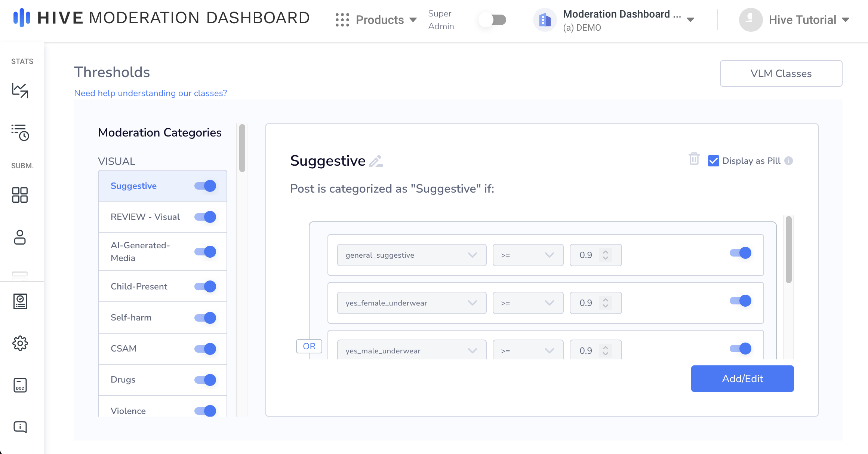868x454 pixels.
Task: Click the Display as Pill info icon
Action: pyautogui.click(x=789, y=161)
